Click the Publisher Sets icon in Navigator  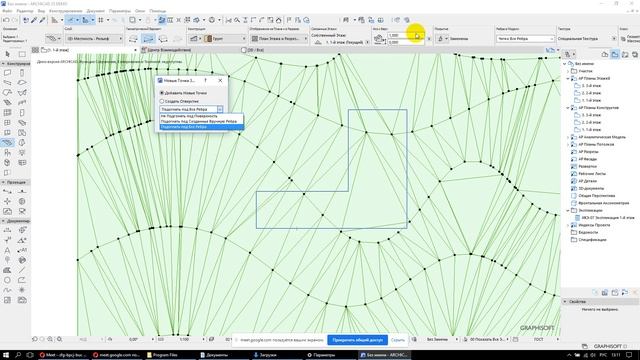[635, 54]
